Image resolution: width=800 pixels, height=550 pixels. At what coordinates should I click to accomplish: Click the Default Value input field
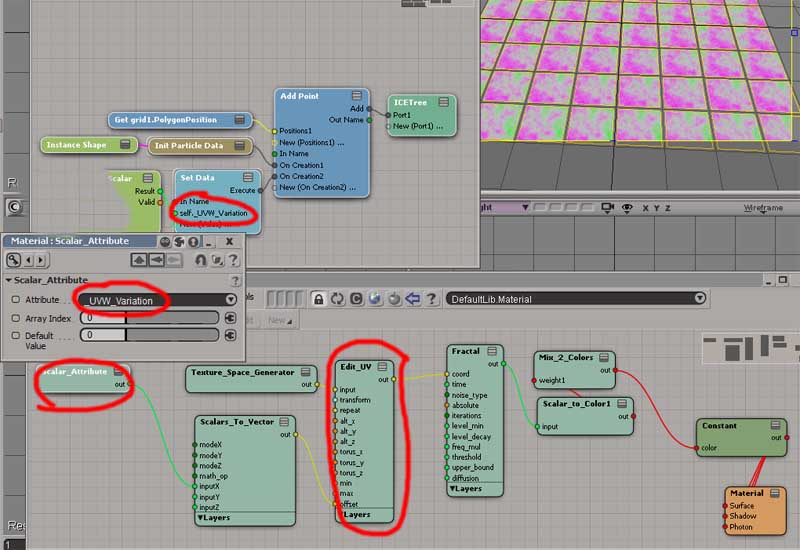click(100, 335)
